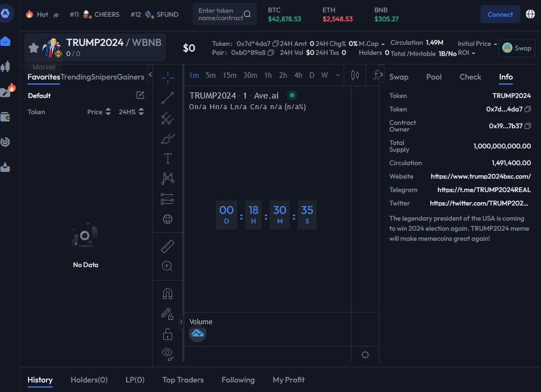Select the pitchfork channel tool
Viewport: 541px width, 392px height.
pos(168,118)
